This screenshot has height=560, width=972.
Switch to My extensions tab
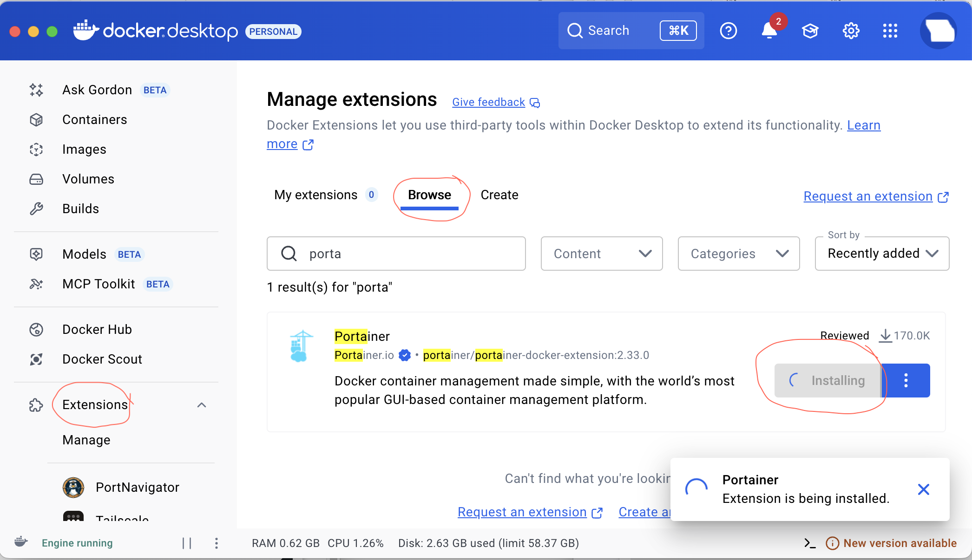pyautogui.click(x=325, y=195)
